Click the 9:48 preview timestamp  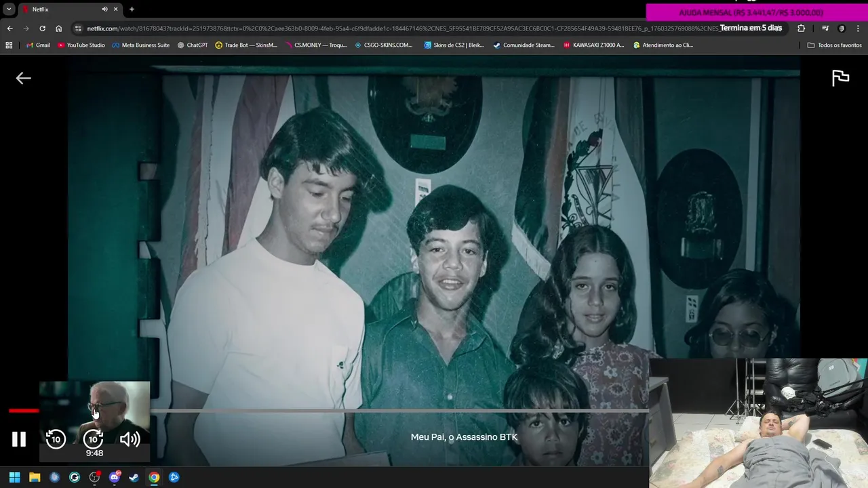(x=94, y=453)
